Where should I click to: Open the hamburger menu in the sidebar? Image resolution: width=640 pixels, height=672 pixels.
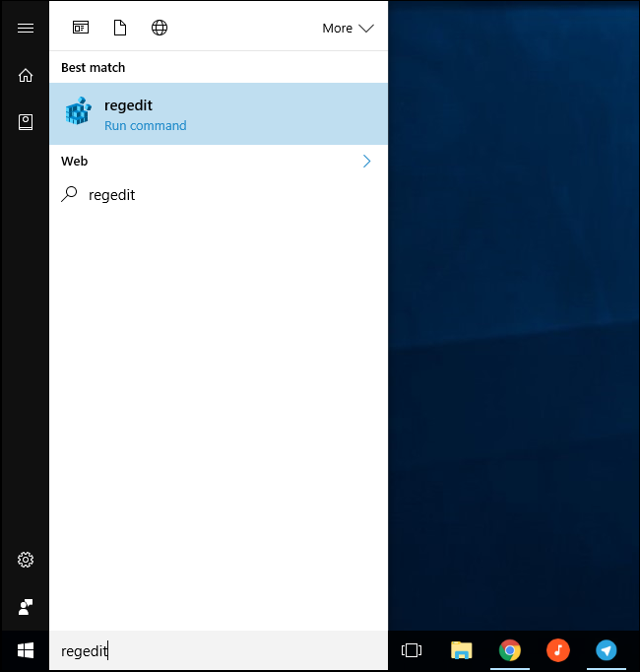point(26,29)
